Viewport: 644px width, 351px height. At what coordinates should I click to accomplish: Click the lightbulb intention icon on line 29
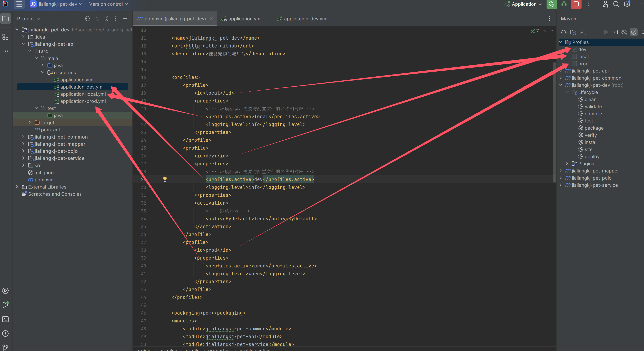(165, 179)
